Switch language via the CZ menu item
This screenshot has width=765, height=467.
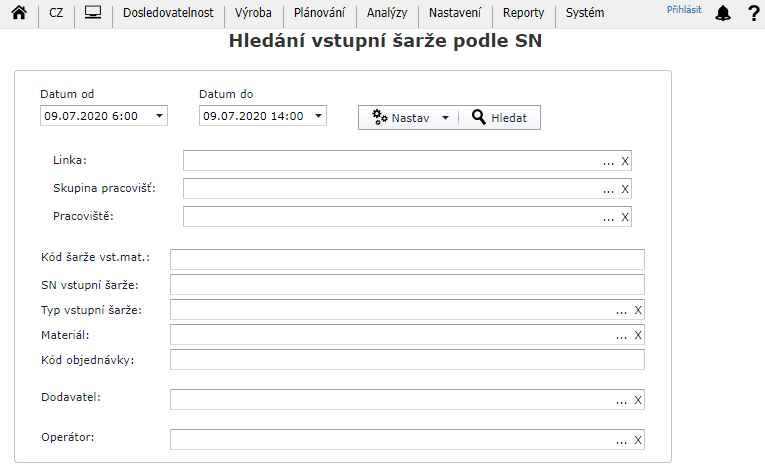pyautogui.click(x=56, y=14)
